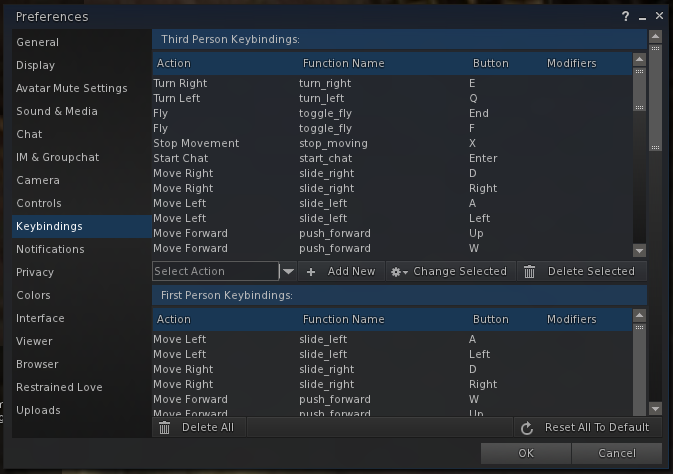
Task: Select the Stop Movement keybinding row
Action: pyautogui.click(x=196, y=143)
